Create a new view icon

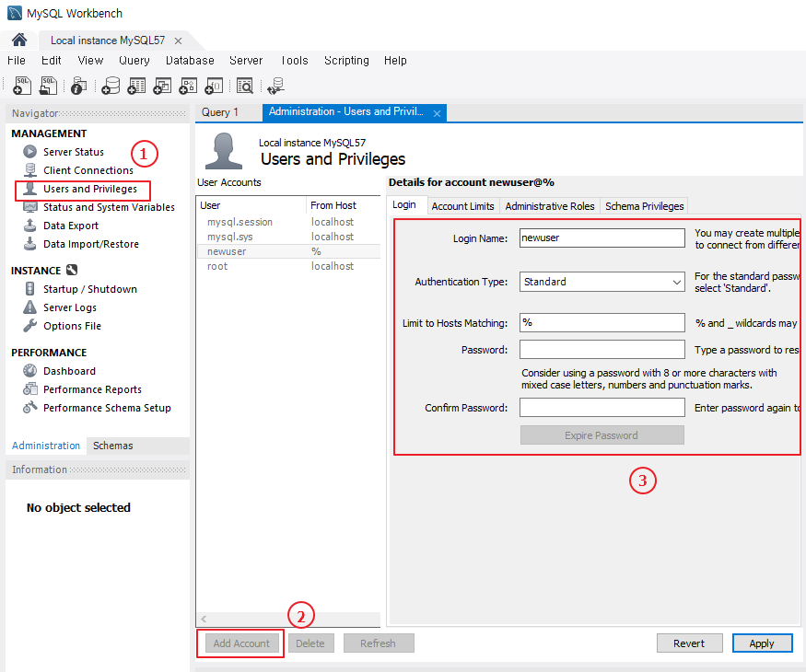pyautogui.click(x=162, y=86)
